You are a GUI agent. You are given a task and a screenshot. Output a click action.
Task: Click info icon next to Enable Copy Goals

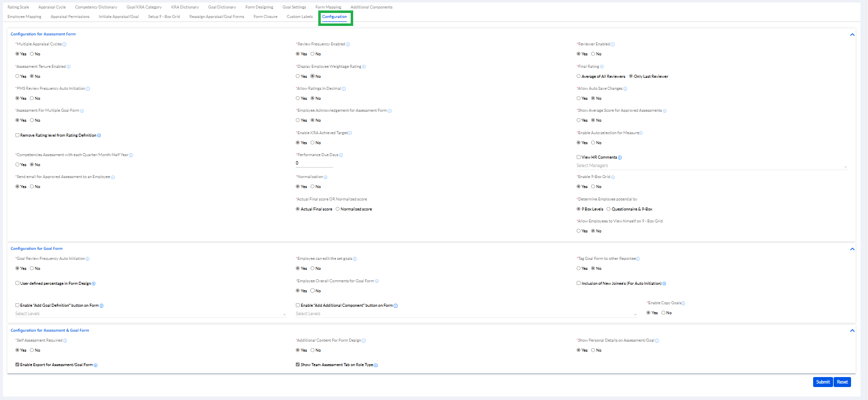point(683,303)
